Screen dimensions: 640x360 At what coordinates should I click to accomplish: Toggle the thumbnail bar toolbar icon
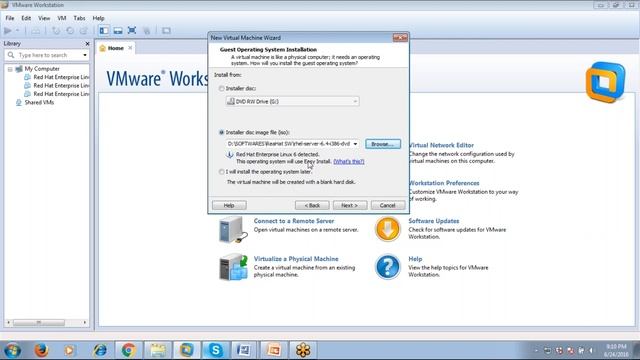(x=118, y=31)
